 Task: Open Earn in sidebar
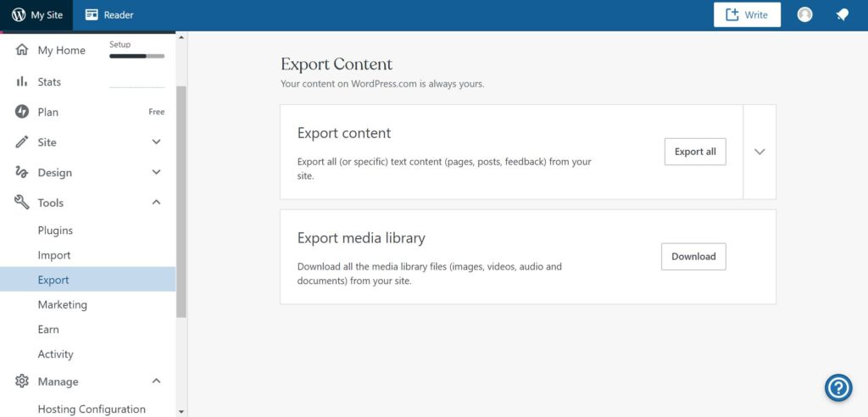[x=48, y=330]
